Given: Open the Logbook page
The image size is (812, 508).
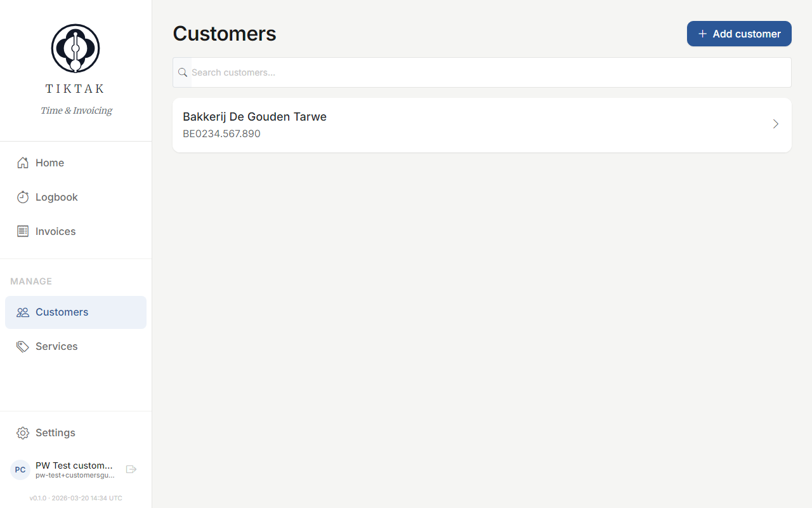Looking at the screenshot, I should click(x=56, y=197).
